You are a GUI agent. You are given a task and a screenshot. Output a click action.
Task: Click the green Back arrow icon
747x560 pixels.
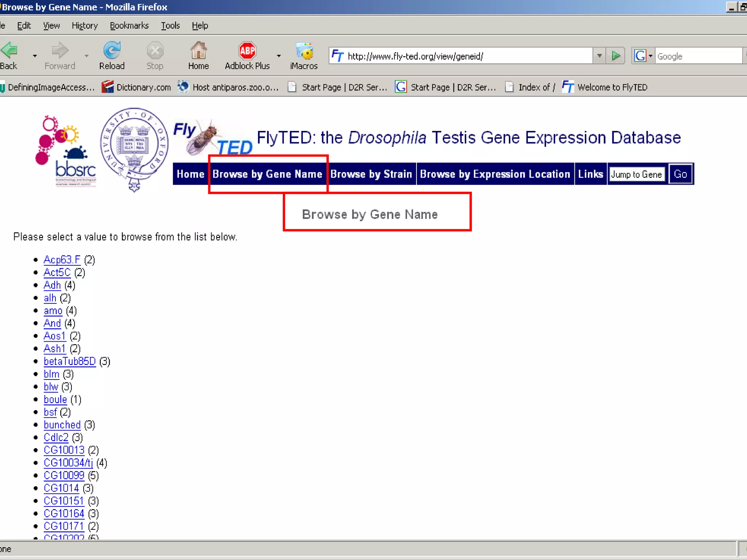click(x=9, y=50)
